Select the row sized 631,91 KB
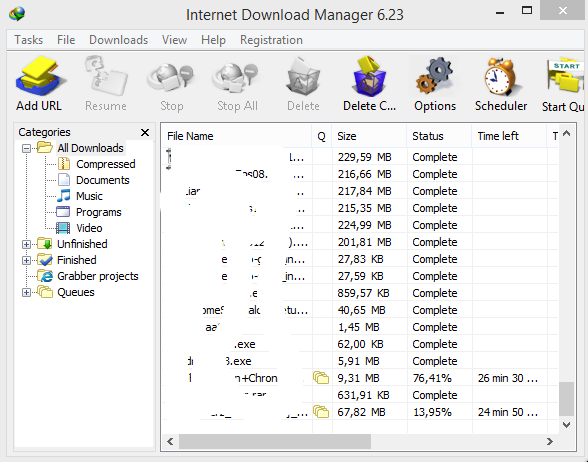The image size is (588, 462). pos(361,395)
